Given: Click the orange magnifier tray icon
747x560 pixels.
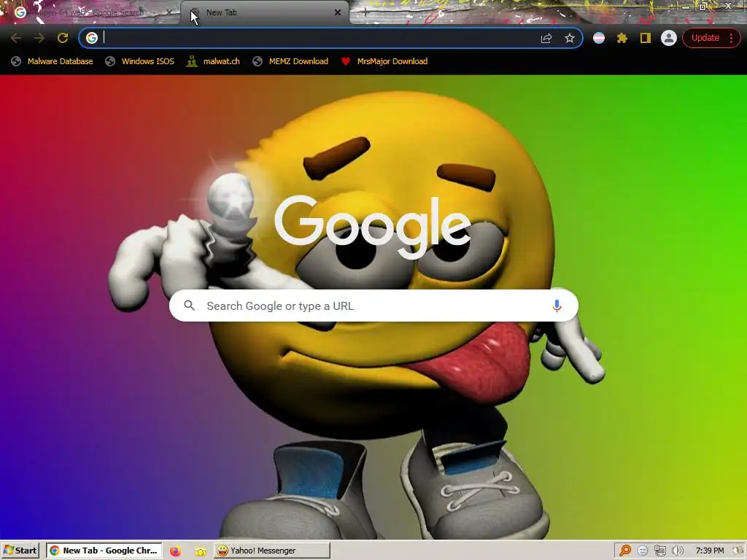Looking at the screenshot, I should click(625, 551).
